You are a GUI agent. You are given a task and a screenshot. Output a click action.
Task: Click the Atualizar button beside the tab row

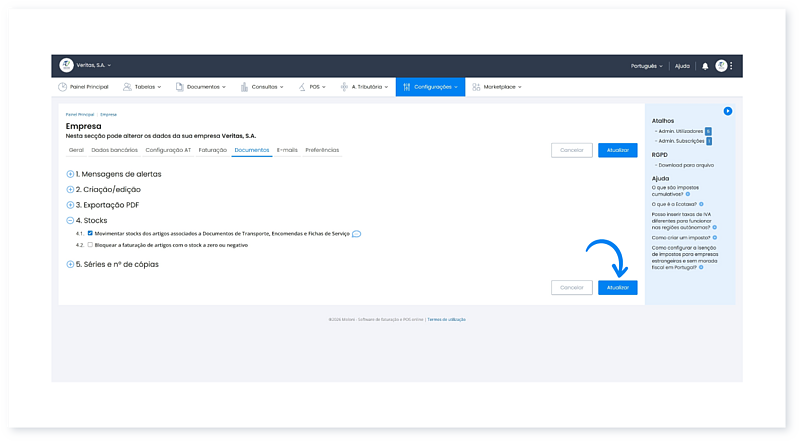click(x=618, y=151)
